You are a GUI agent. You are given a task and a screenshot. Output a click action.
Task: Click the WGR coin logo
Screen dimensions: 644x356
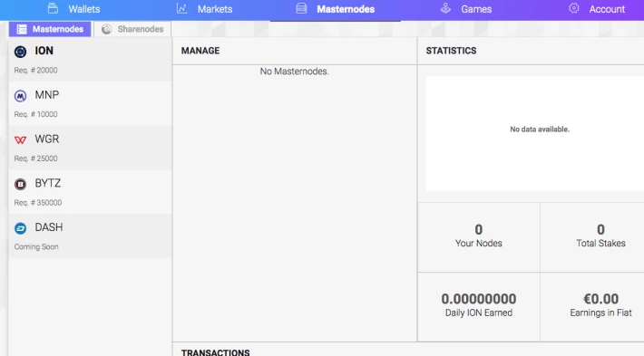tap(20, 140)
